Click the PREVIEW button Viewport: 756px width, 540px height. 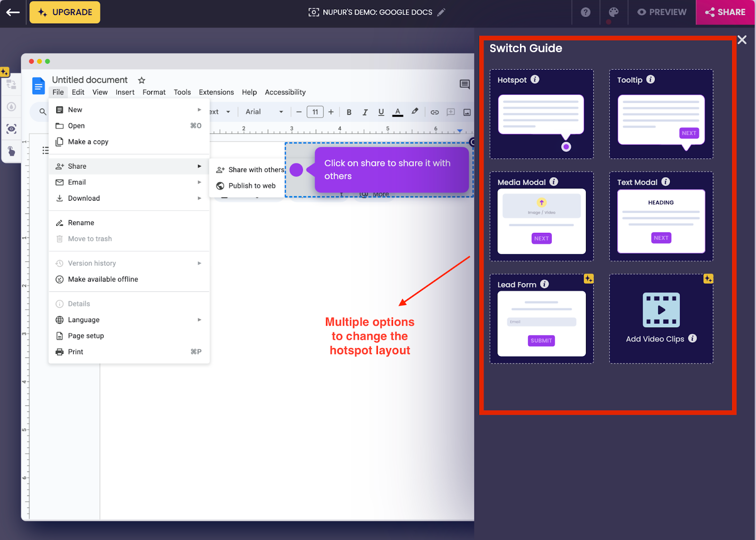point(661,12)
